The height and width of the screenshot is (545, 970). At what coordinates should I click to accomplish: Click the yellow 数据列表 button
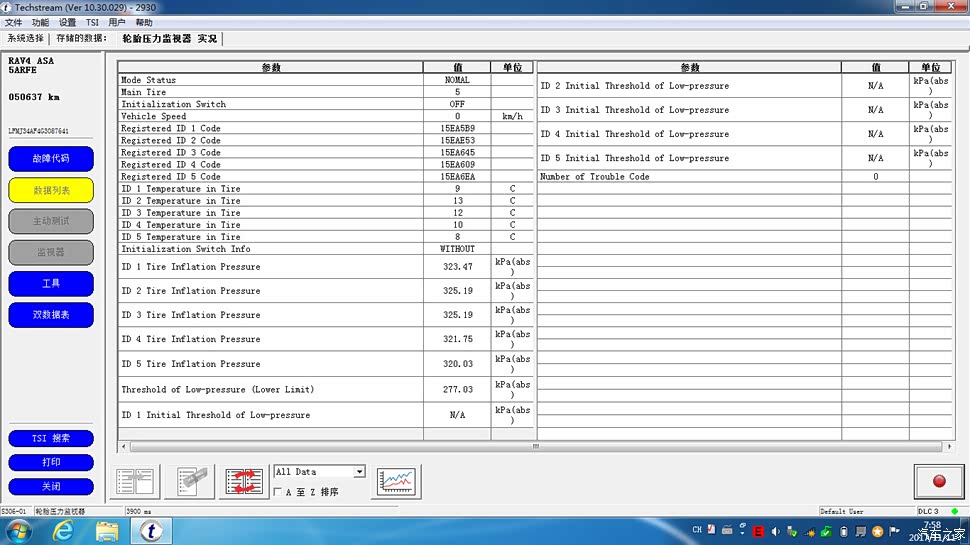click(x=51, y=190)
